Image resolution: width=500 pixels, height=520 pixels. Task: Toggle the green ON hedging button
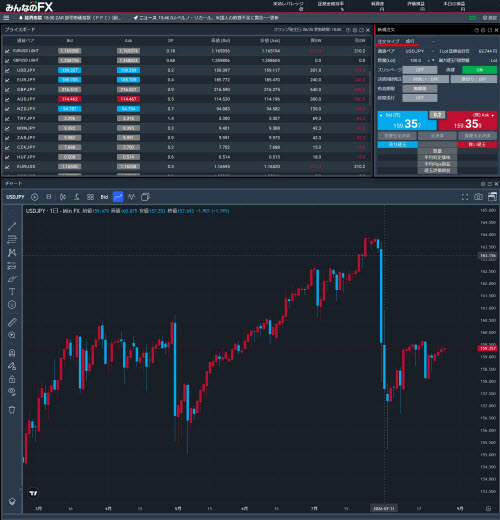(479, 70)
